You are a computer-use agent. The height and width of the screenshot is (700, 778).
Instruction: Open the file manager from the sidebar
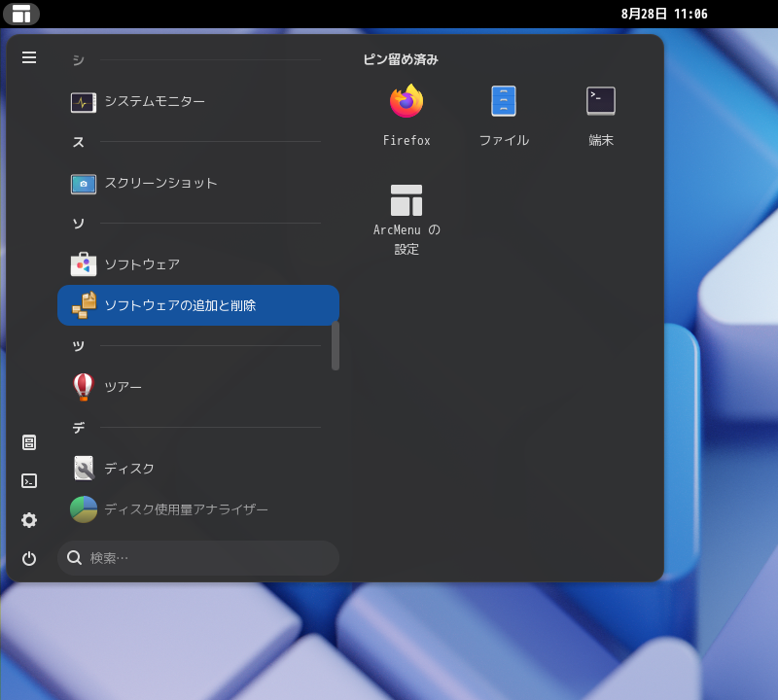pyautogui.click(x=29, y=442)
